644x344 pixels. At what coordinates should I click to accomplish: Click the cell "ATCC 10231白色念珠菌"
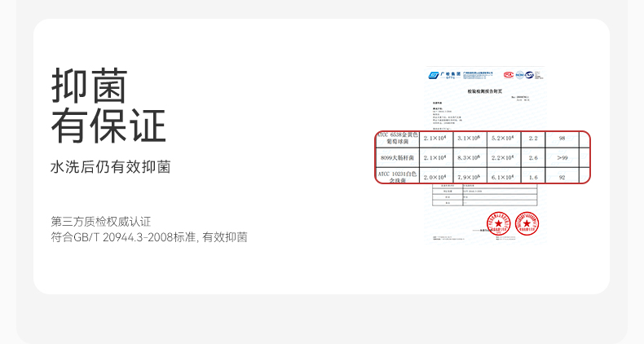click(398, 177)
